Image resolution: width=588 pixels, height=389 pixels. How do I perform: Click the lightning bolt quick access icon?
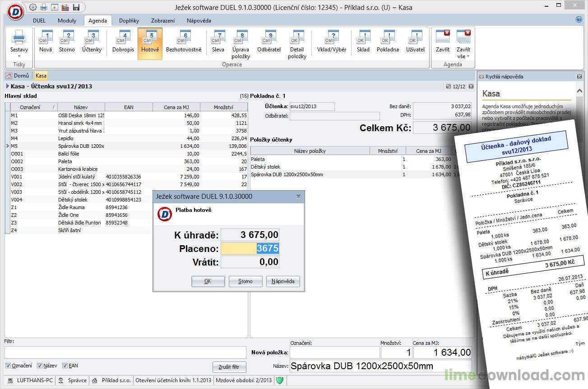click(55, 7)
